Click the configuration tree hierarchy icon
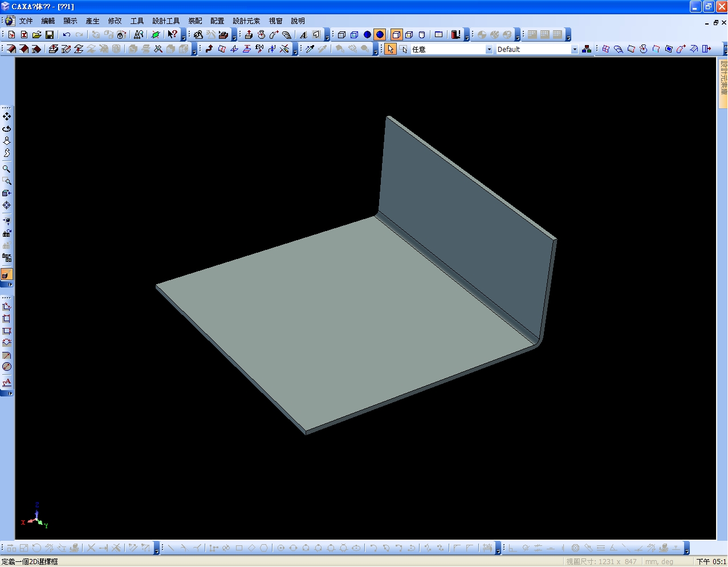 [x=587, y=49]
